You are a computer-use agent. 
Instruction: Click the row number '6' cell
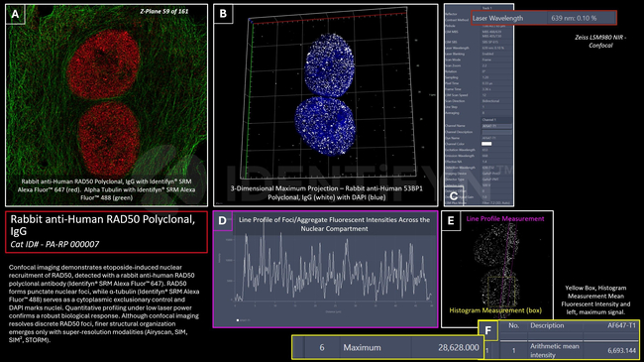coord(322,347)
